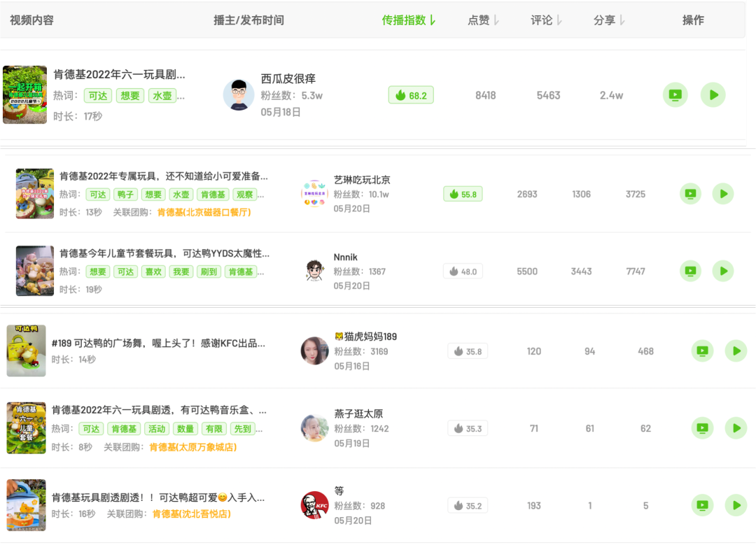The height and width of the screenshot is (545, 756).
Task: Click hot word 鸭子 in 艺琳吃玩北京 row
Action: [x=125, y=194]
